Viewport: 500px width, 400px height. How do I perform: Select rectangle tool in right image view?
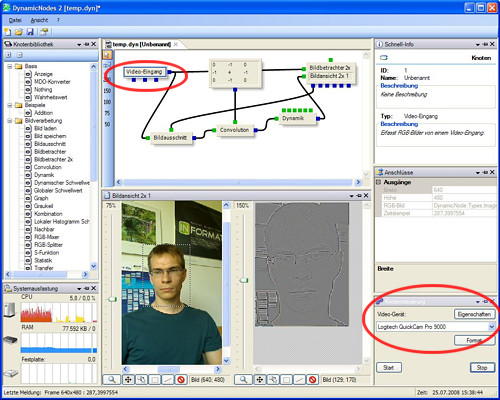[286, 379]
